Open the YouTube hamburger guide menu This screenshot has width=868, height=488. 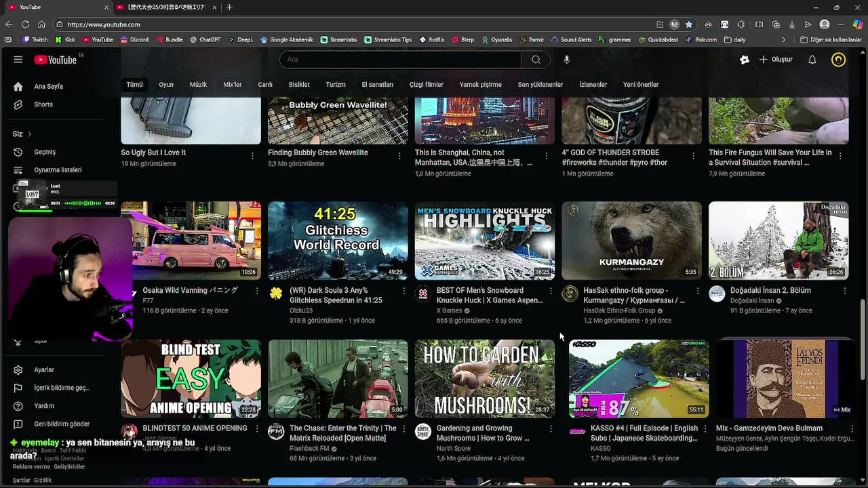click(x=18, y=60)
